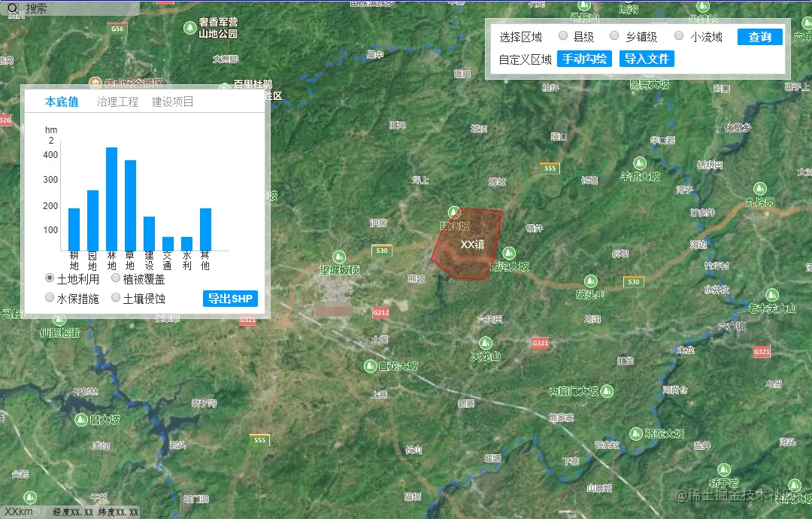Click the 其他 bar in the chart
Screen dimensions: 812x519
205,229
